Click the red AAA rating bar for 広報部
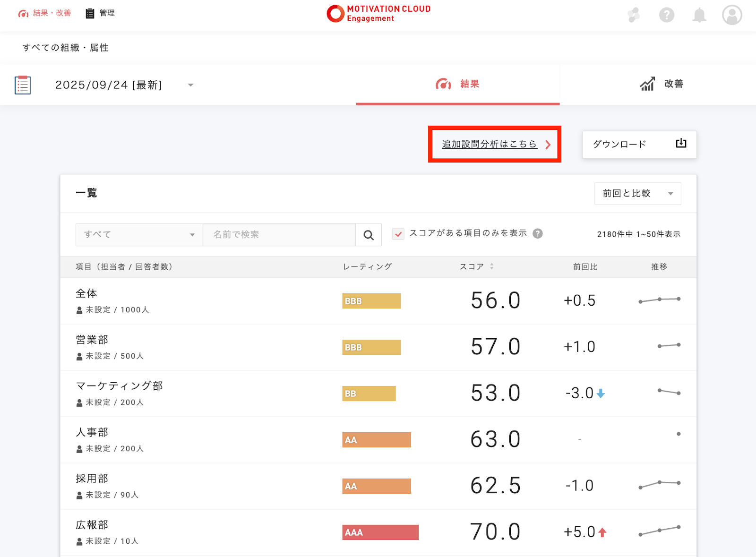The height and width of the screenshot is (557, 756). tap(380, 532)
